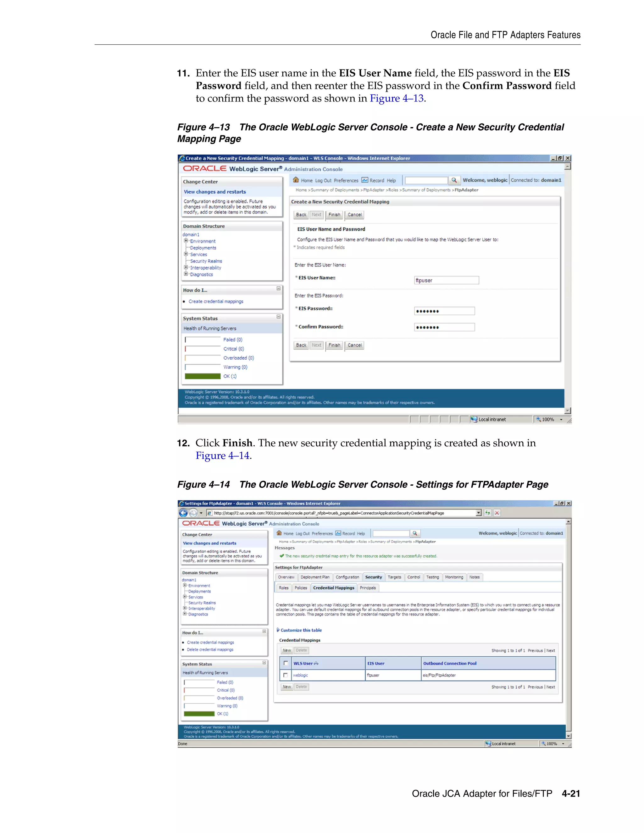The height and width of the screenshot is (833, 644).
Task: Click WLS User sort arrow icon
Action: pyautogui.click(x=316, y=663)
